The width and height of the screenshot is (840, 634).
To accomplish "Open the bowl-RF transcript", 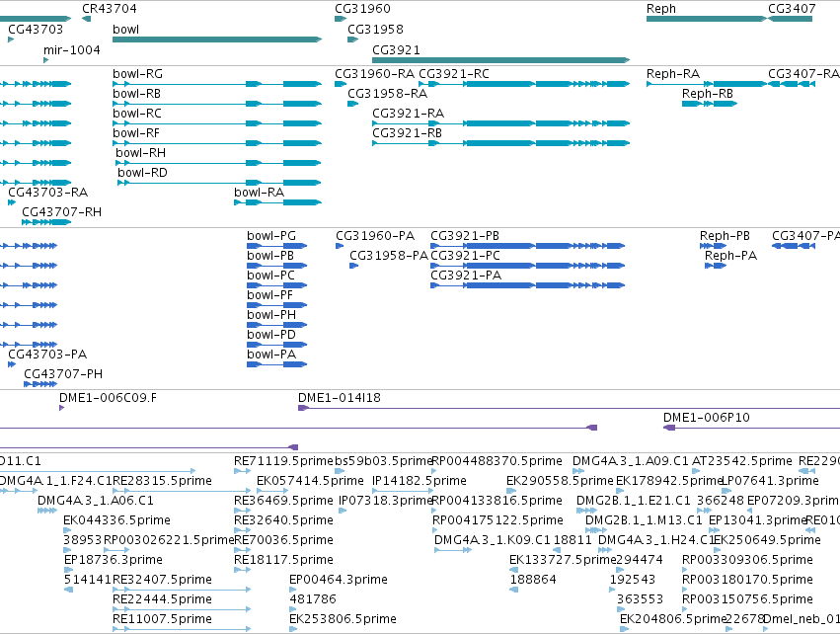I will coord(217,143).
